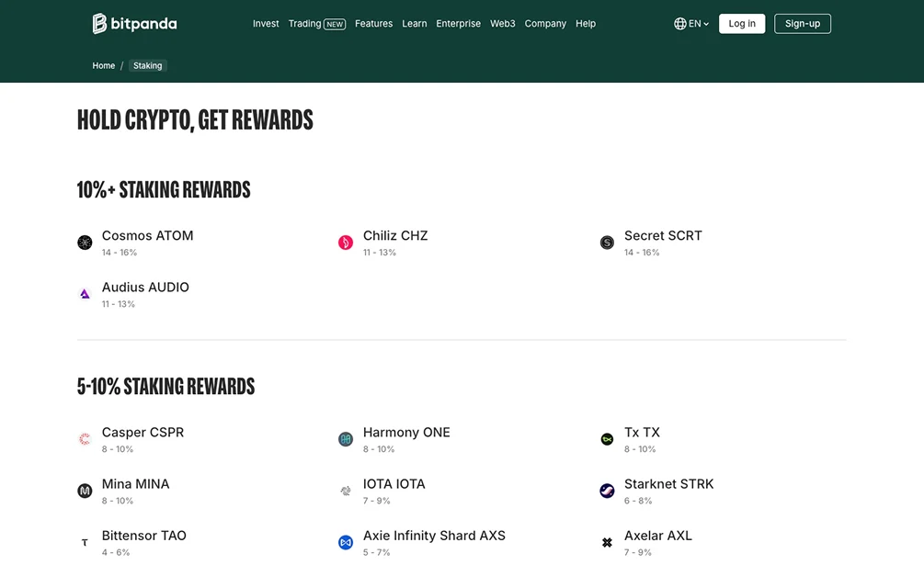Click the 4 - 6% rate under Bittensor
The width and height of the screenshot is (924, 565).
[x=116, y=553]
